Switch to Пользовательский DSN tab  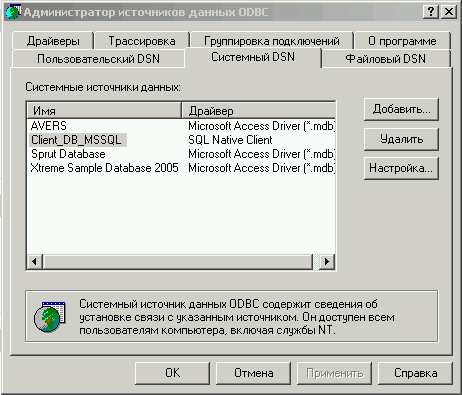tap(98, 59)
